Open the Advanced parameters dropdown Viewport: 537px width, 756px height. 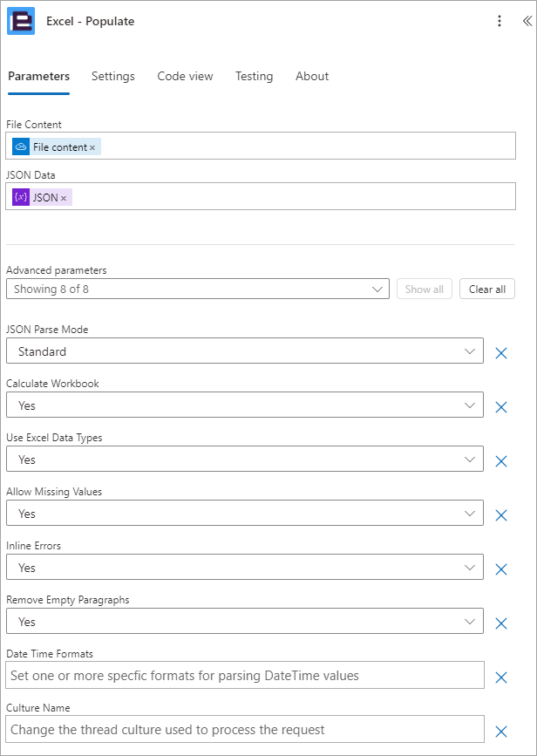pyautogui.click(x=198, y=289)
